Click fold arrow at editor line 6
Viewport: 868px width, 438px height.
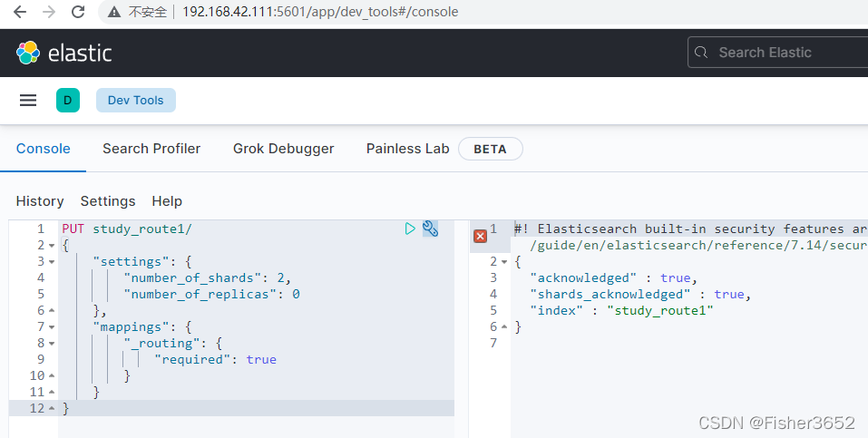52,311
